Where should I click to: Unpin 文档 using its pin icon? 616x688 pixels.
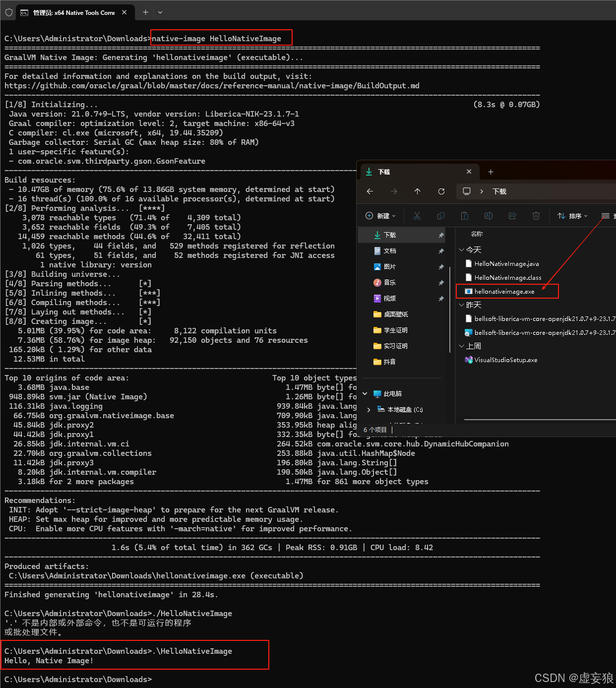click(441, 251)
